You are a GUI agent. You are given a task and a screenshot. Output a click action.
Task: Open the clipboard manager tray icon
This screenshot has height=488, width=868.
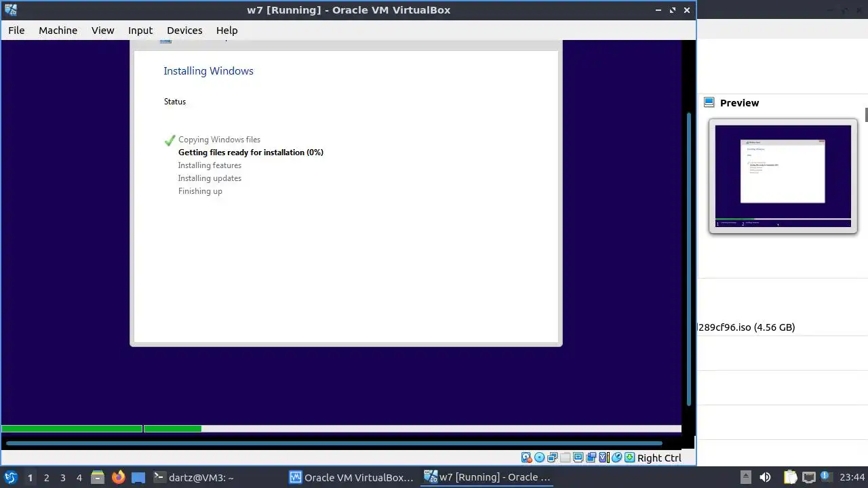point(790,477)
